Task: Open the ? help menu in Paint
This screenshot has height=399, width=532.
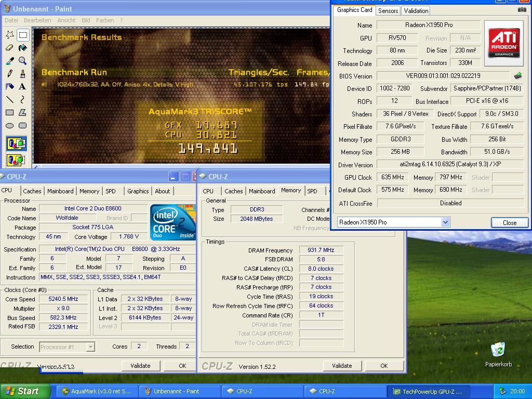Action: point(122,20)
